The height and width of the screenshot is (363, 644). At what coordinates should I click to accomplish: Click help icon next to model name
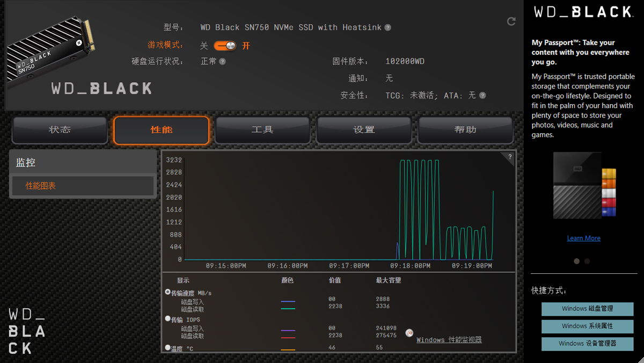coord(388,27)
